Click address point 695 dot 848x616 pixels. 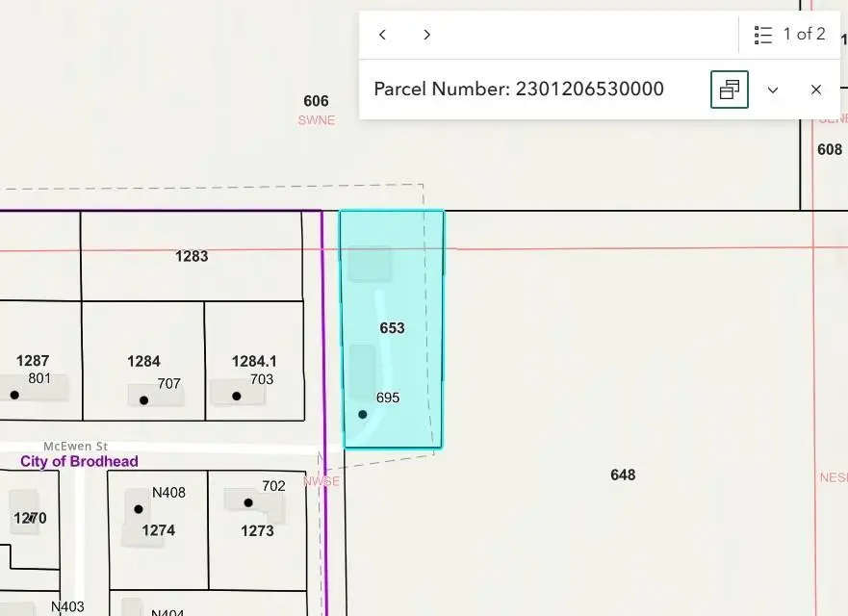tap(362, 414)
